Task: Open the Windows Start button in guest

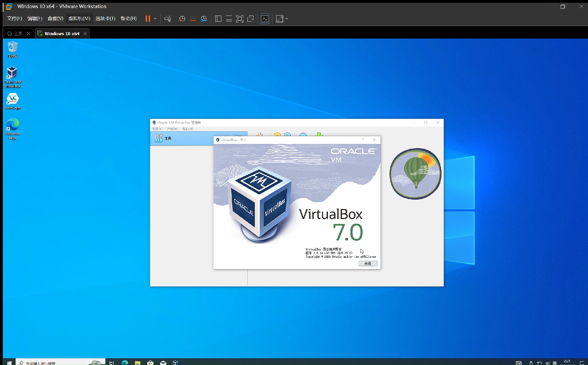Action: [x=9, y=363]
